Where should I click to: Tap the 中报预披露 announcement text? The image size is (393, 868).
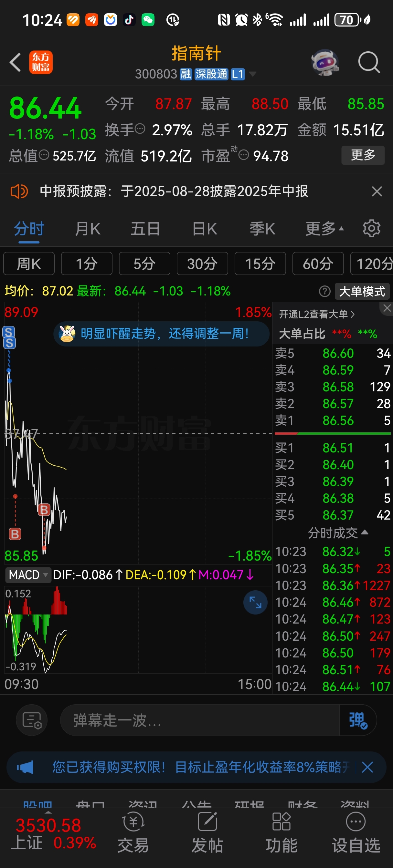click(x=174, y=191)
